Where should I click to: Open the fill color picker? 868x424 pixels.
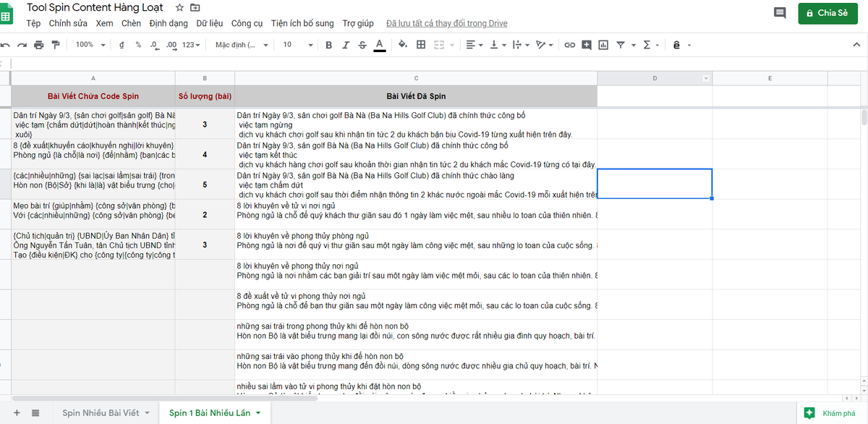(x=404, y=45)
